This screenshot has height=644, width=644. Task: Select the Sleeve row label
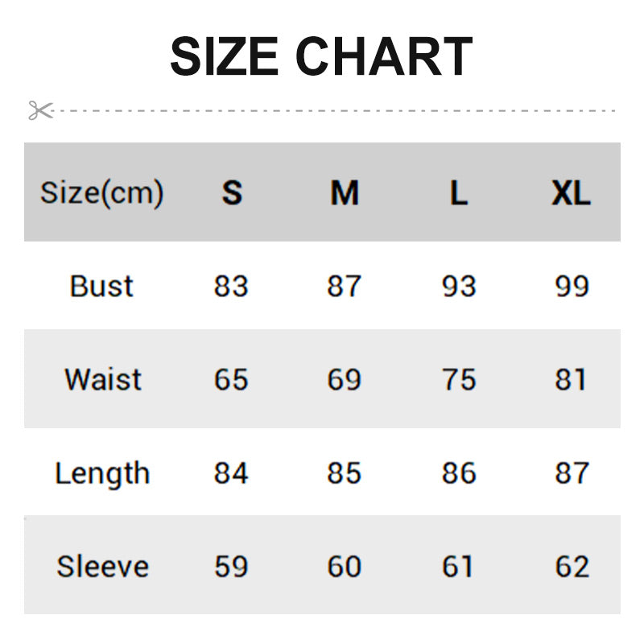(x=102, y=567)
